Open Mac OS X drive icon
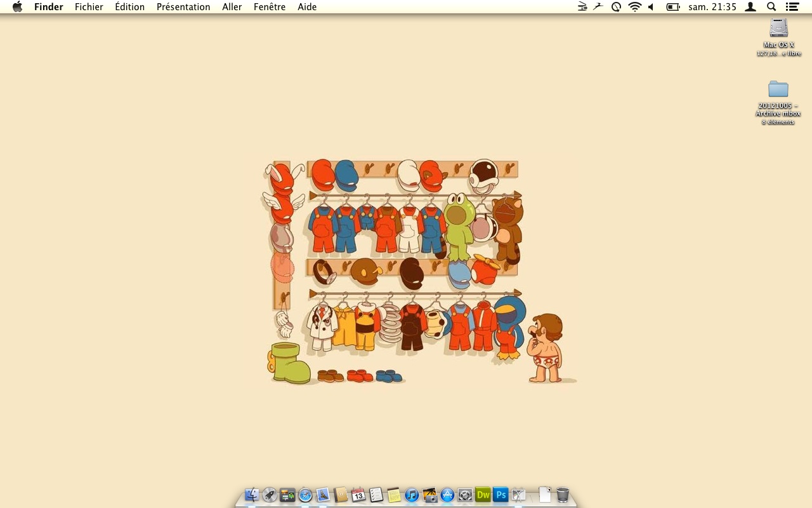The height and width of the screenshot is (508, 812). click(x=778, y=28)
